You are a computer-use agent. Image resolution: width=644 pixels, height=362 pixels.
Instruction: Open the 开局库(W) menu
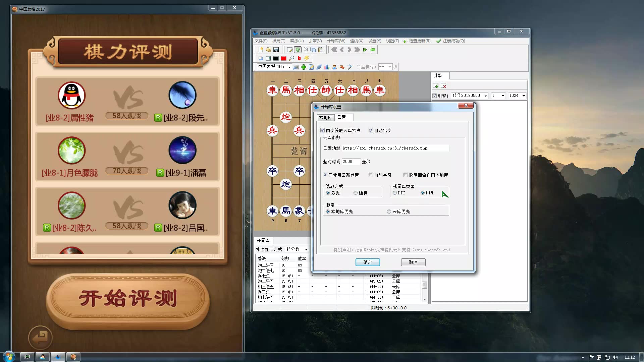point(336,41)
